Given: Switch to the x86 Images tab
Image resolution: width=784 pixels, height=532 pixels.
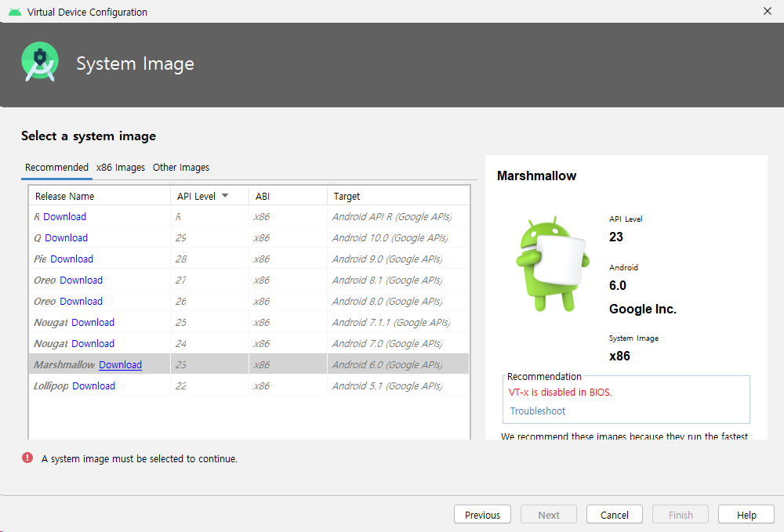Looking at the screenshot, I should point(121,168).
